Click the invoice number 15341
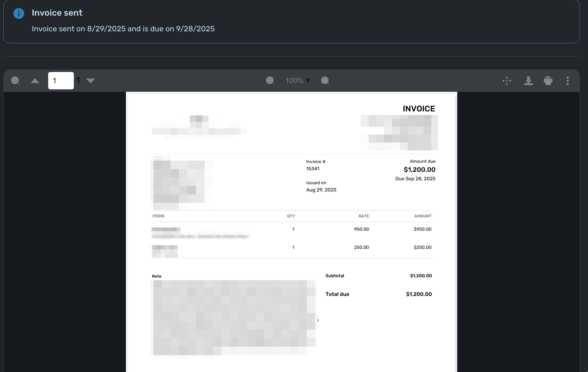This screenshot has height=372, width=588. coord(313,169)
